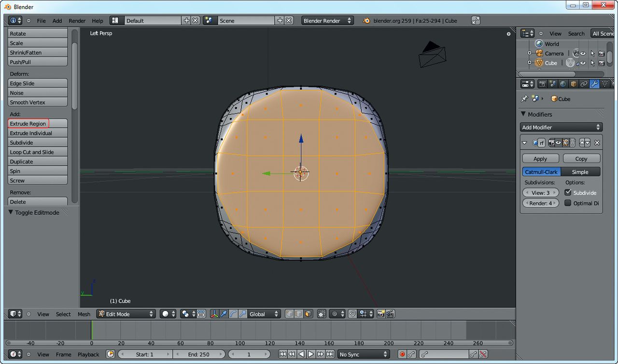Toggle Subdivide UVs checkbox
The height and width of the screenshot is (364, 618).
568,193
